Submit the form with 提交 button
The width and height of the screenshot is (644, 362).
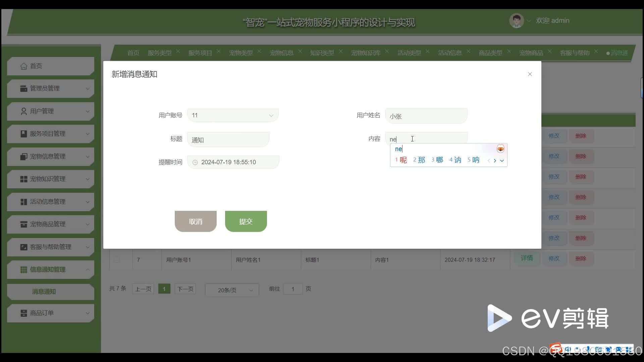(x=246, y=221)
